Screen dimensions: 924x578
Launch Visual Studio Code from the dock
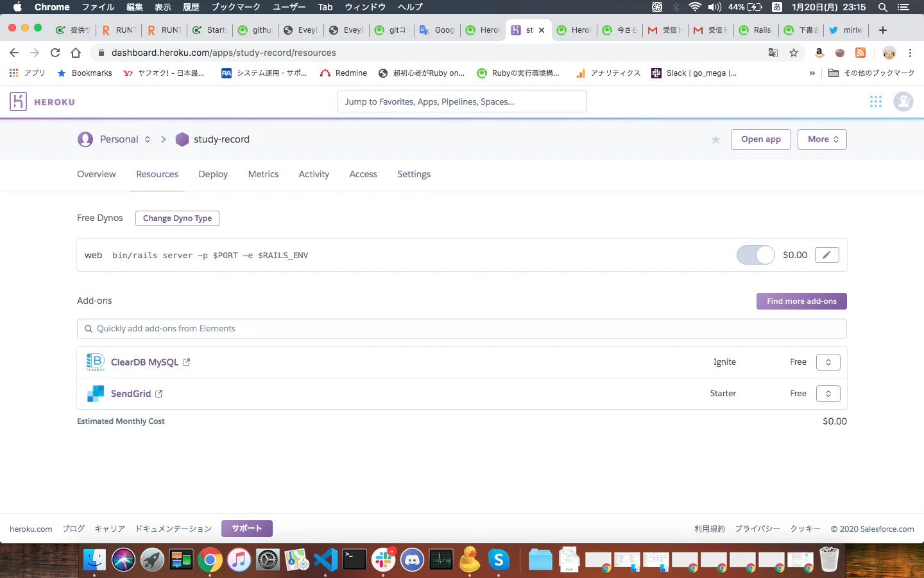(325, 560)
